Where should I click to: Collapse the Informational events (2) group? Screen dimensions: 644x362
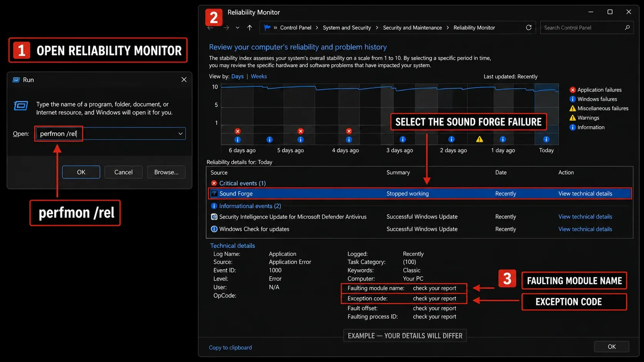(x=250, y=206)
